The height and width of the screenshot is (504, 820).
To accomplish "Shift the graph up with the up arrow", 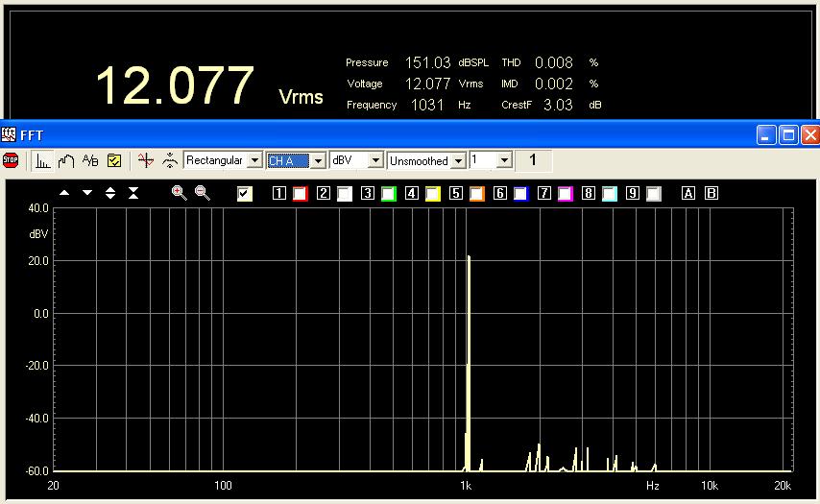I will (x=64, y=193).
